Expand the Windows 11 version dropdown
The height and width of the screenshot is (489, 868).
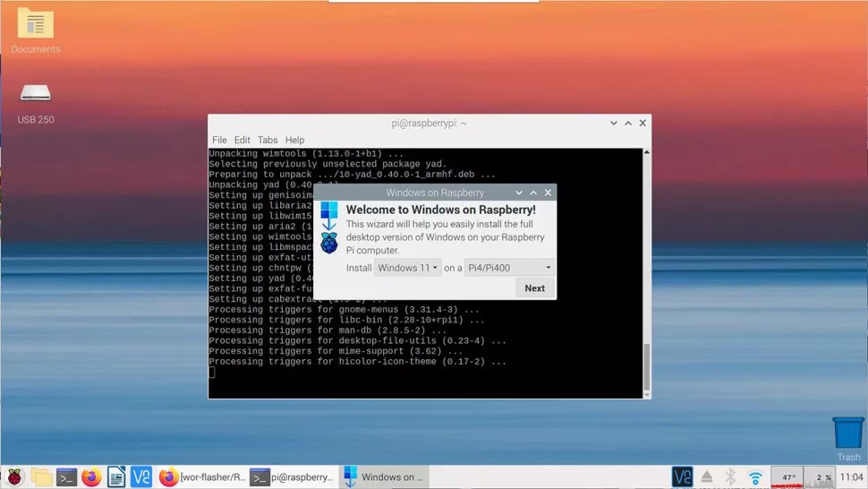pyautogui.click(x=407, y=268)
